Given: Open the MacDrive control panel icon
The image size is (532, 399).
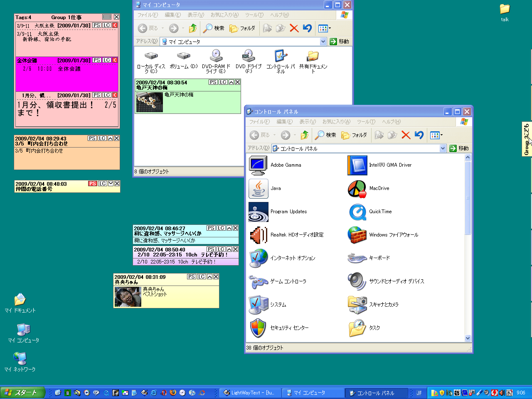Looking at the screenshot, I should pyautogui.click(x=357, y=188).
